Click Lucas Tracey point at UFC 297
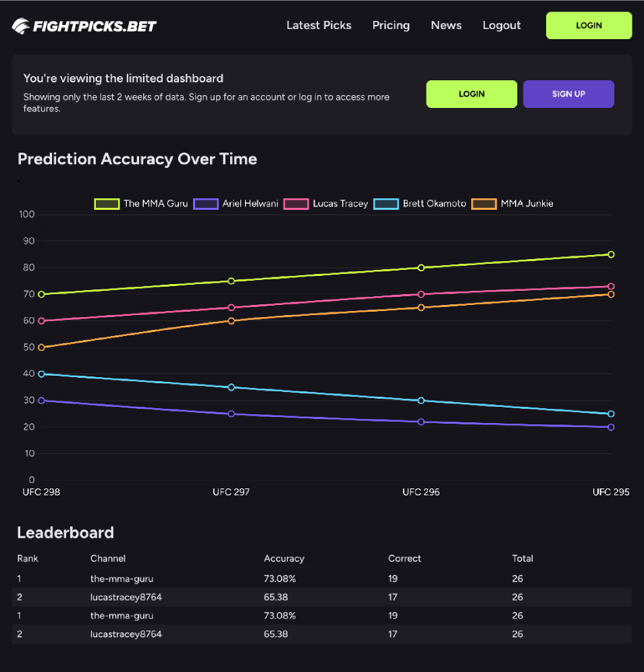 (231, 308)
